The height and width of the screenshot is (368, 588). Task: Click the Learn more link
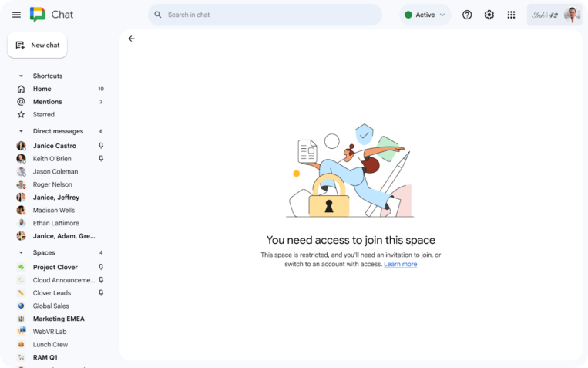(x=400, y=264)
